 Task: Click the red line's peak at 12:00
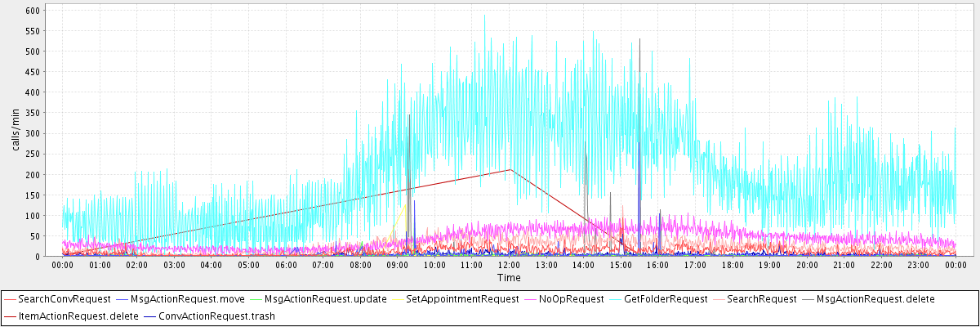(510, 169)
